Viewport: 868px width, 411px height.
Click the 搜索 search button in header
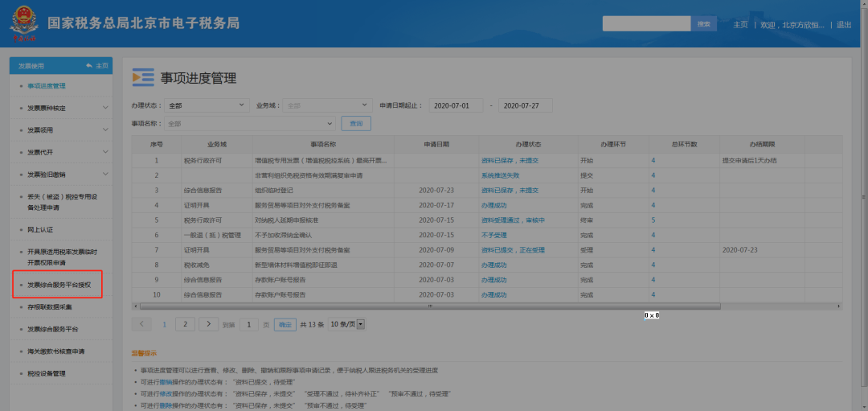703,24
